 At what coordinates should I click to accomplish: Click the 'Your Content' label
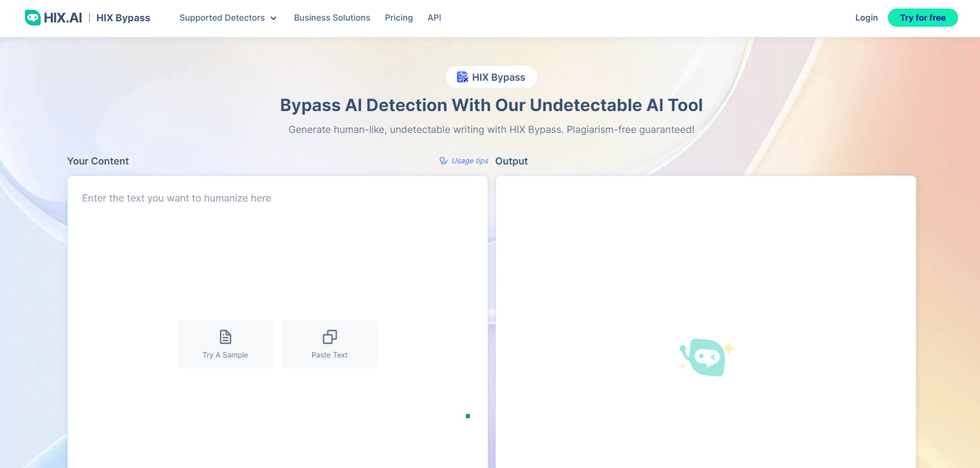98,161
